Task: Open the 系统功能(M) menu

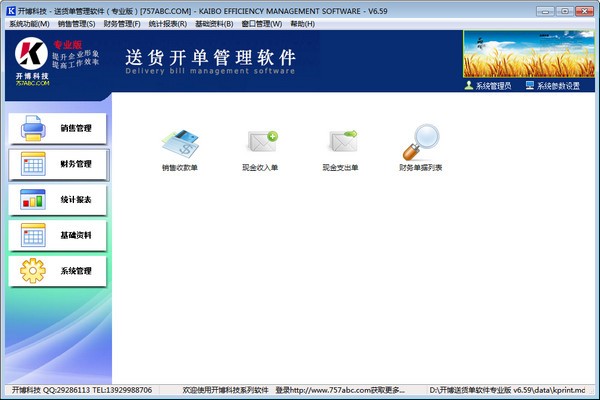Action: 29,23
